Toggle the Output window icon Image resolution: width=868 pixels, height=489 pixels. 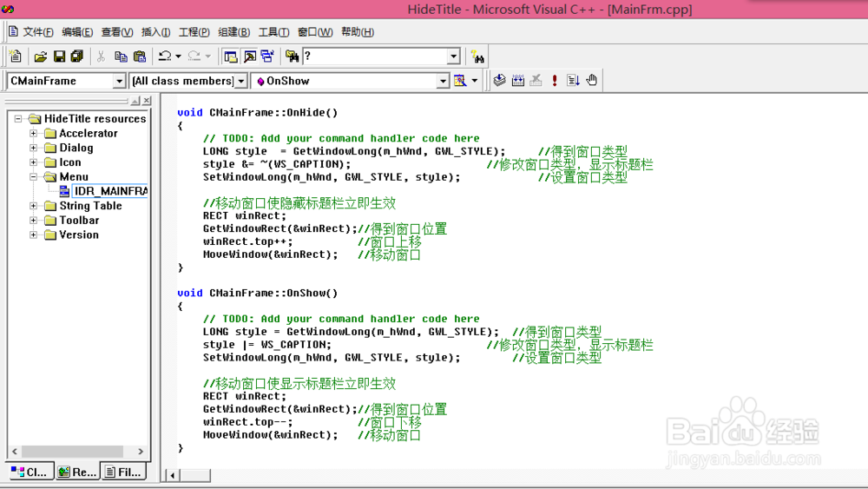(x=250, y=56)
